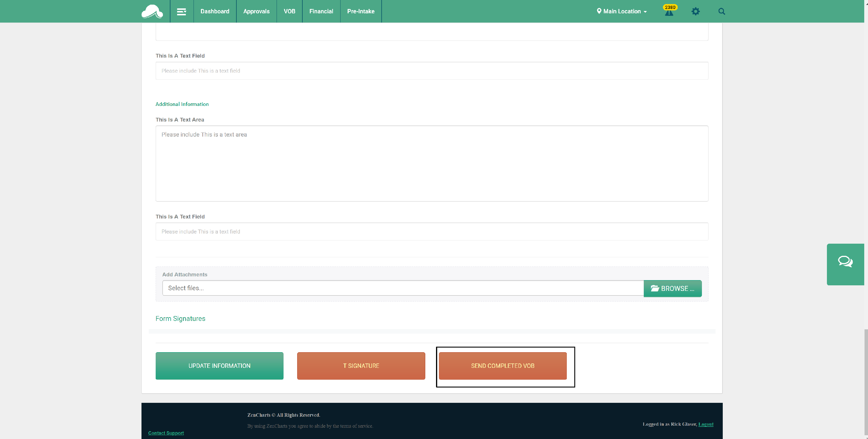This screenshot has width=868, height=439.
Task: Focus the text field under Additional Information text area
Action: [432, 231]
